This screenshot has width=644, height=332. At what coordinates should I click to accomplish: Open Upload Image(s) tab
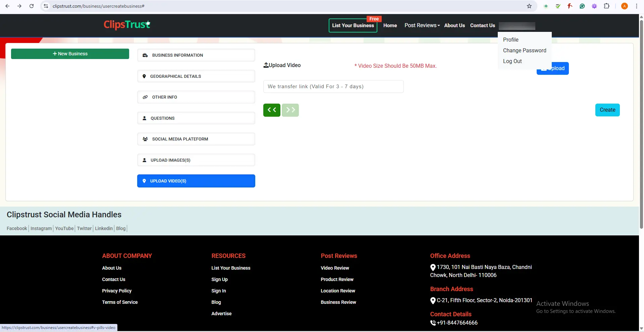tap(196, 160)
